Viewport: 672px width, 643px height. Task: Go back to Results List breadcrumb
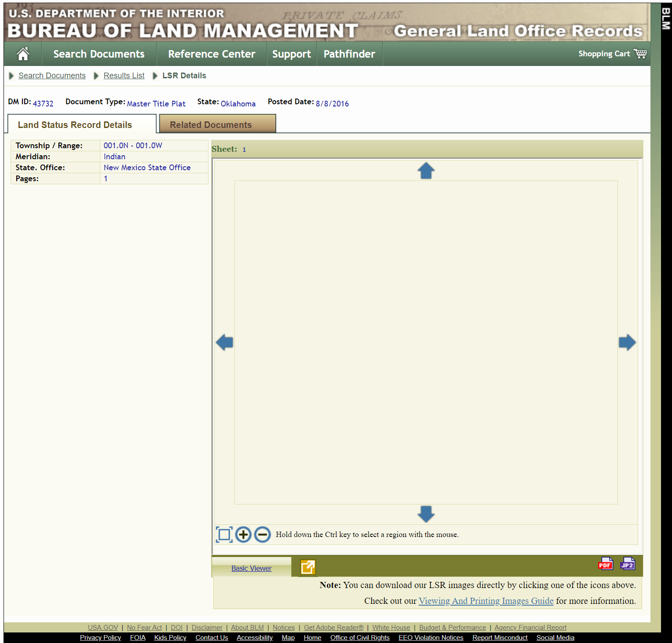click(x=124, y=76)
